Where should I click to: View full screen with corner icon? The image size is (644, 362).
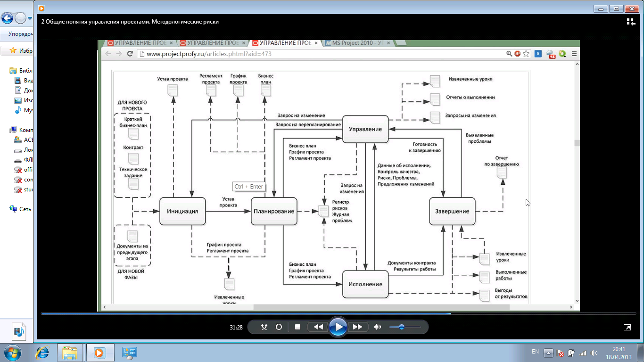pos(627,327)
